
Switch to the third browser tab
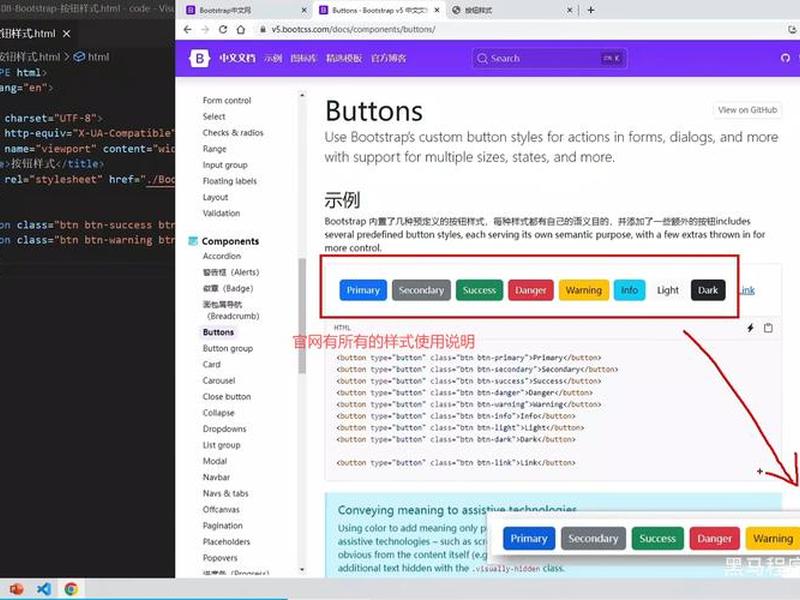(512, 10)
